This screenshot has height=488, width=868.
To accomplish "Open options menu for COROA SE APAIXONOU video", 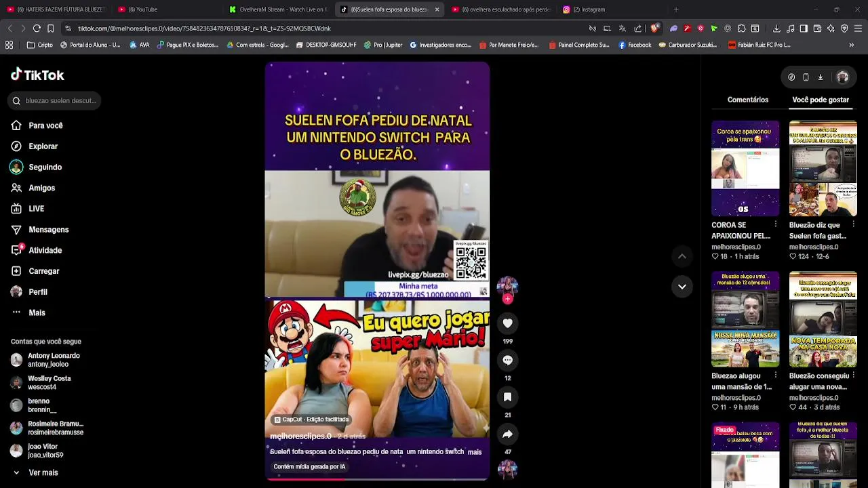I will point(776,224).
